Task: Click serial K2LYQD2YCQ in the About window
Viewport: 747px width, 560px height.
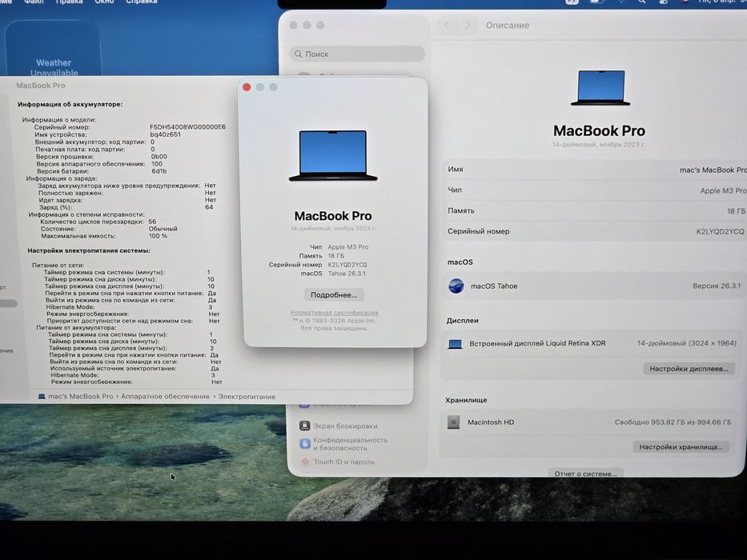Action: click(347, 265)
